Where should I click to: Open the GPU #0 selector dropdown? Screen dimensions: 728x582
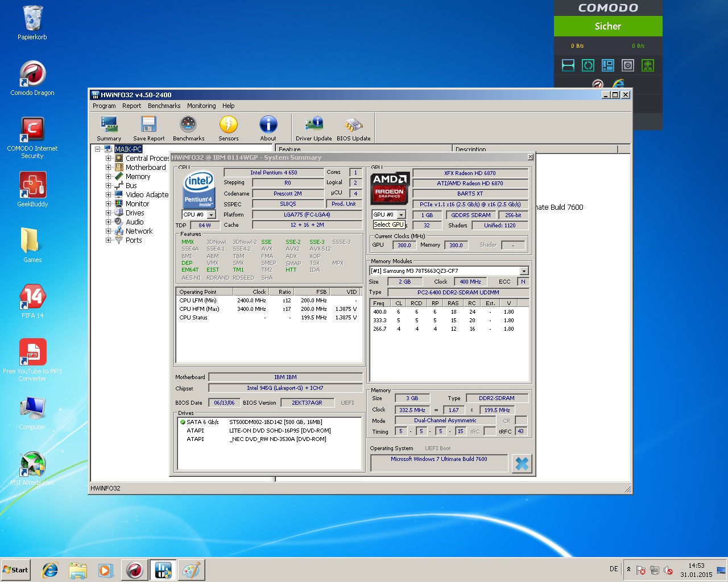tap(402, 215)
